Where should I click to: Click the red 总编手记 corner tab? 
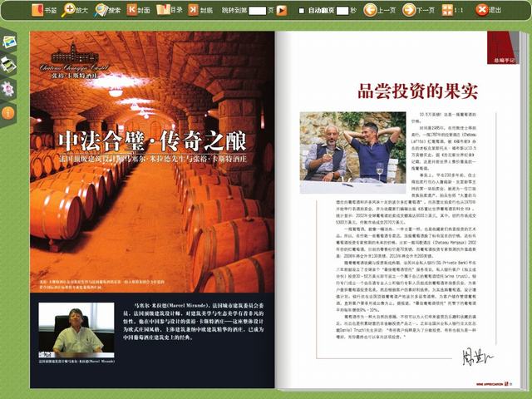pos(502,48)
